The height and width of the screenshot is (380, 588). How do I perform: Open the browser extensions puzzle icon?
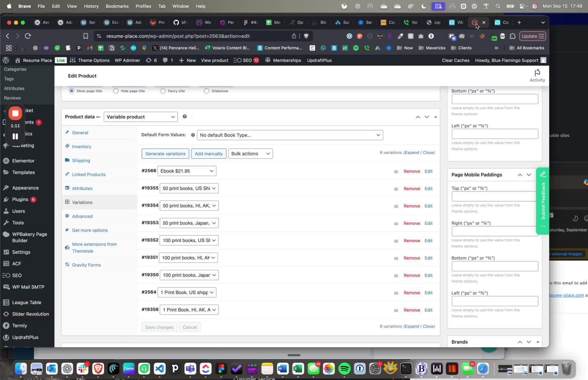click(x=512, y=36)
